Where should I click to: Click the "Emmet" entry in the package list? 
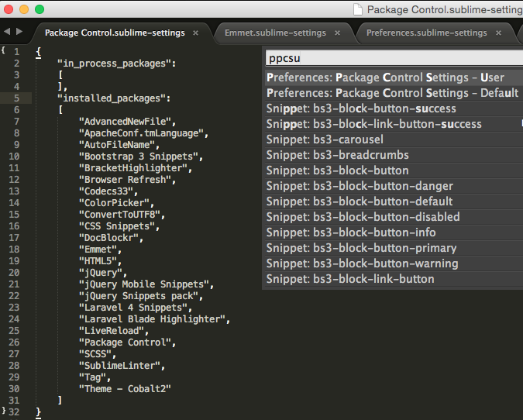coord(101,250)
